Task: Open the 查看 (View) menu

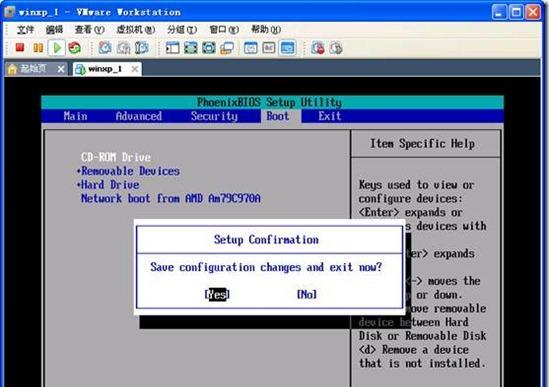Action: [x=89, y=29]
